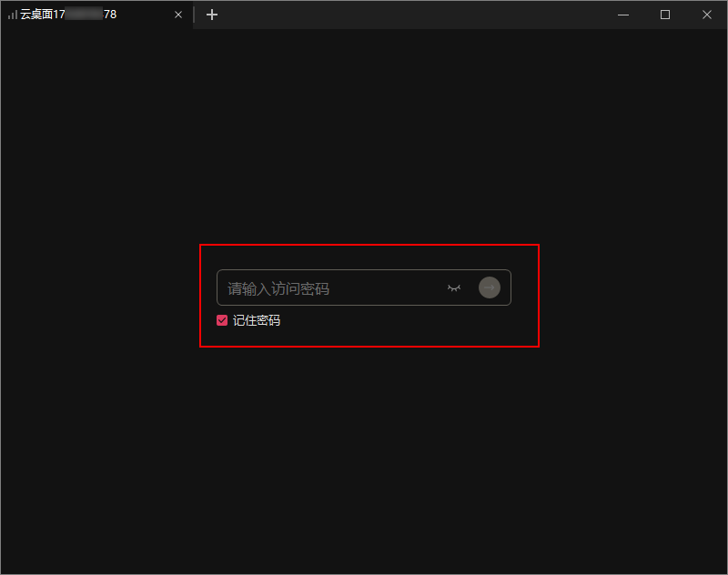728x575 pixels.
Task: Close the 云桌面 tab
Action: coord(178,15)
